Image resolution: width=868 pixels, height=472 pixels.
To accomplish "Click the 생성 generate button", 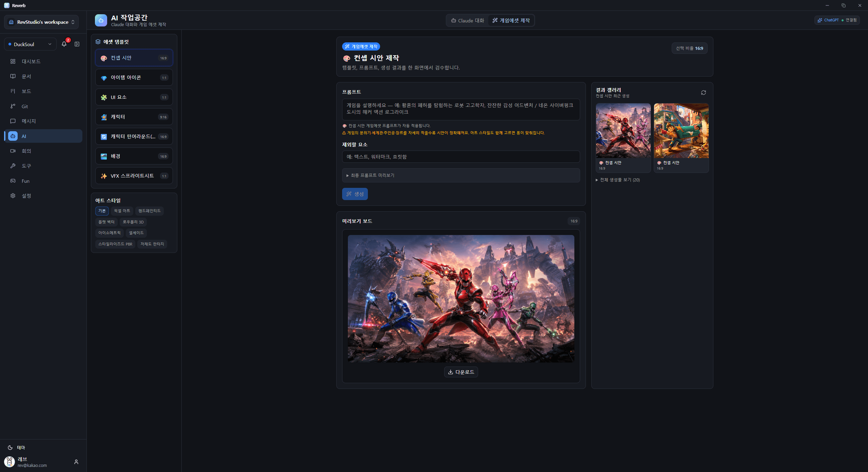I will (355, 194).
